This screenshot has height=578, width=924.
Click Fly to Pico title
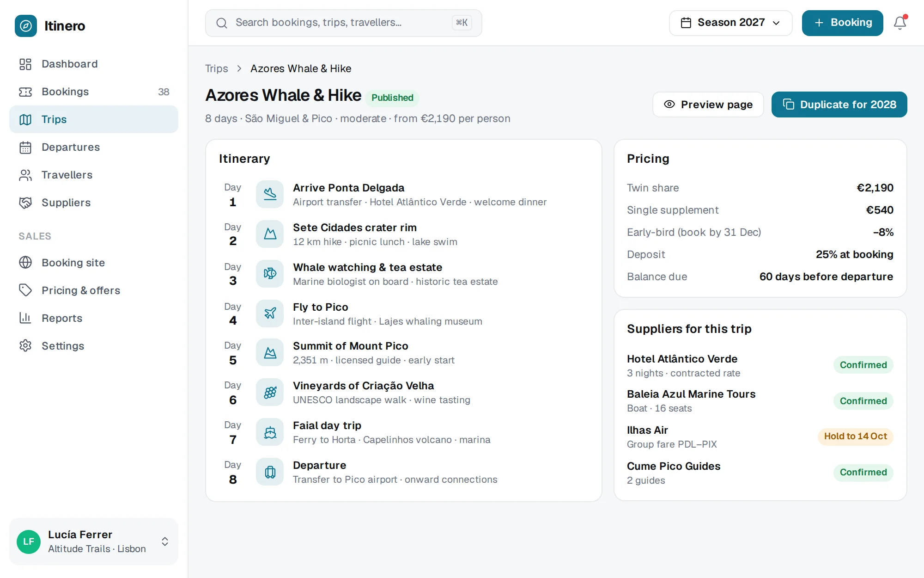tap(320, 307)
